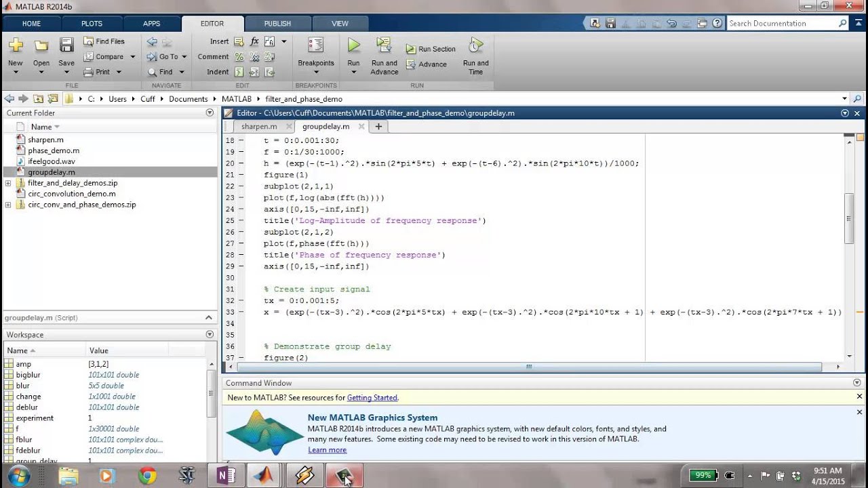This screenshot has width=868, height=488.
Task: Open the Print dropdown arrow
Action: 119,72
